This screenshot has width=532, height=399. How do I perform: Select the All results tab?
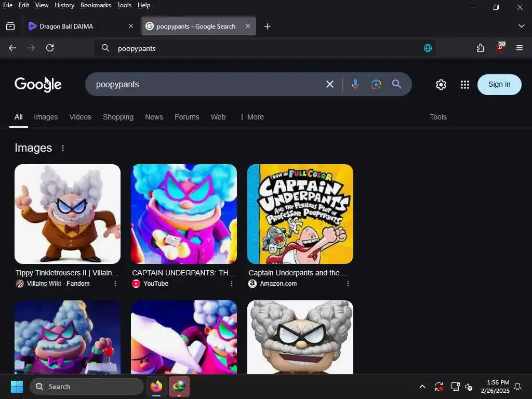click(19, 117)
